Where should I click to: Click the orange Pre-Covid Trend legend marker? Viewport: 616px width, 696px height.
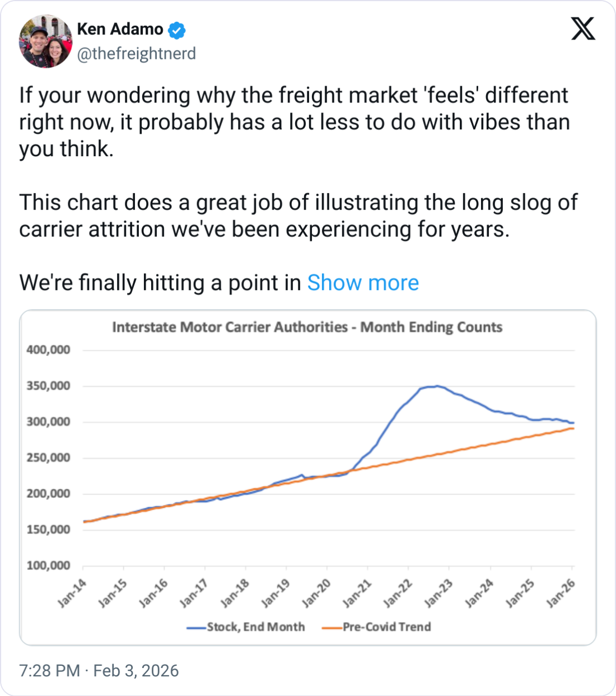[332, 628]
